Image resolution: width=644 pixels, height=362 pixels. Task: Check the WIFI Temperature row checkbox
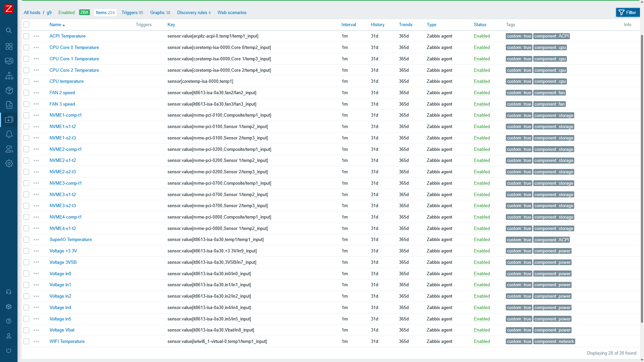(26, 342)
